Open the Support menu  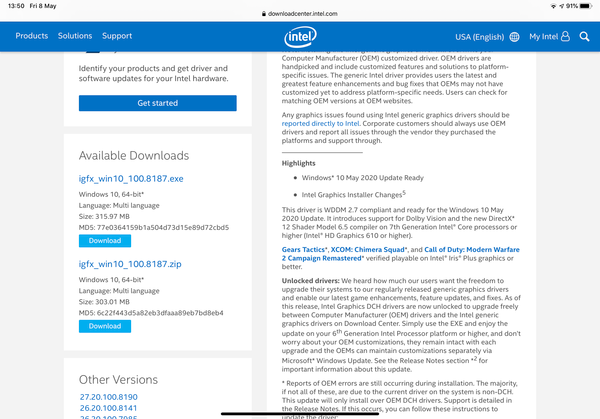coord(117,36)
